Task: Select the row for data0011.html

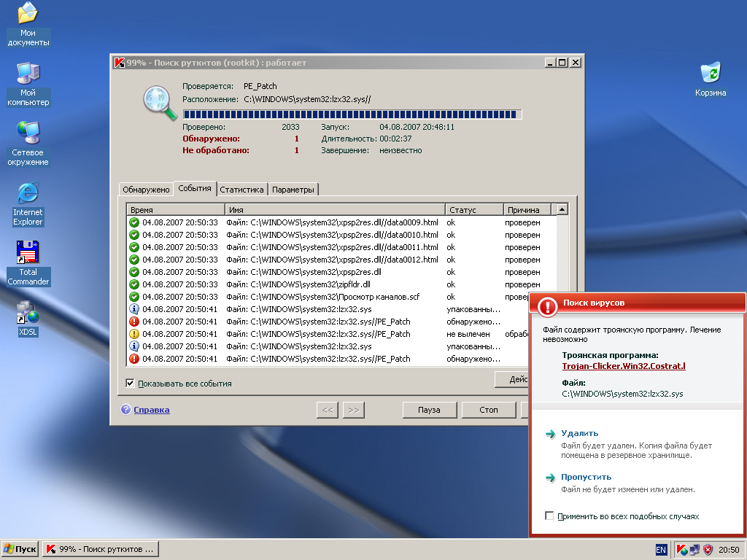Action: [x=341, y=247]
